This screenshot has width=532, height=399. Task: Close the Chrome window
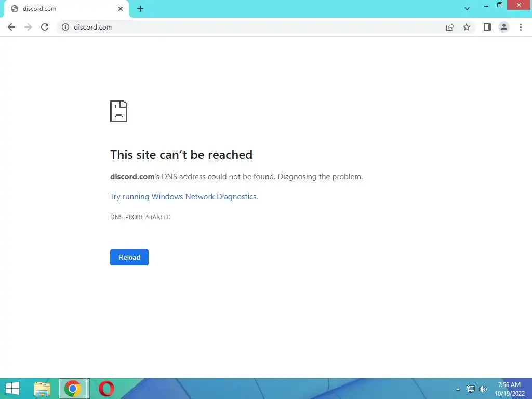[x=519, y=5]
